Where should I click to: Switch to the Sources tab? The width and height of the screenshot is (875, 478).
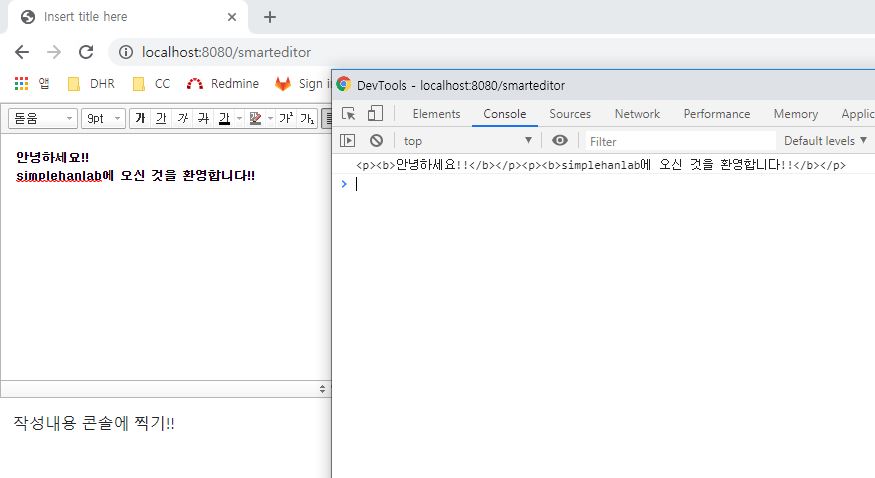(570, 114)
